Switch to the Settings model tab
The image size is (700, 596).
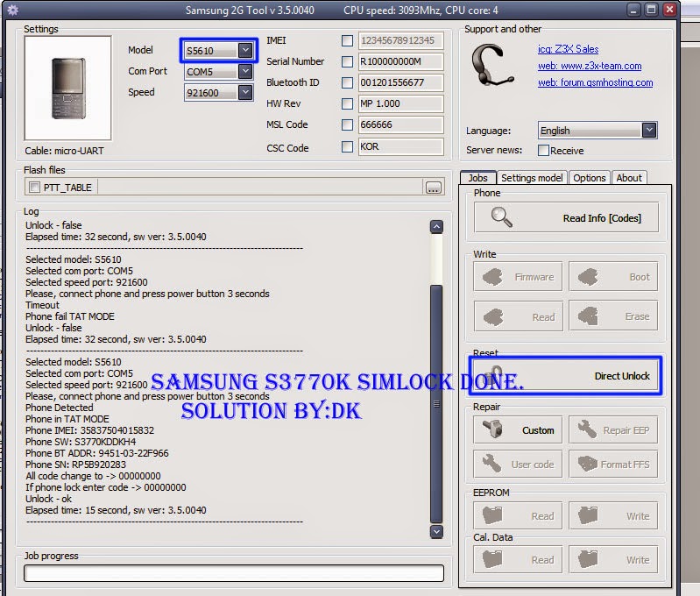click(532, 178)
